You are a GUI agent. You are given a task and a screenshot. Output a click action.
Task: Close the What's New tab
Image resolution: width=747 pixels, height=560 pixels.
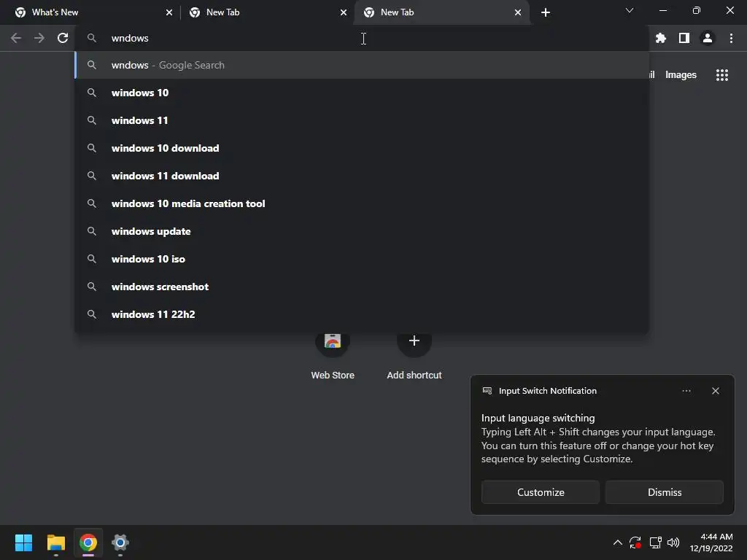coord(169,12)
